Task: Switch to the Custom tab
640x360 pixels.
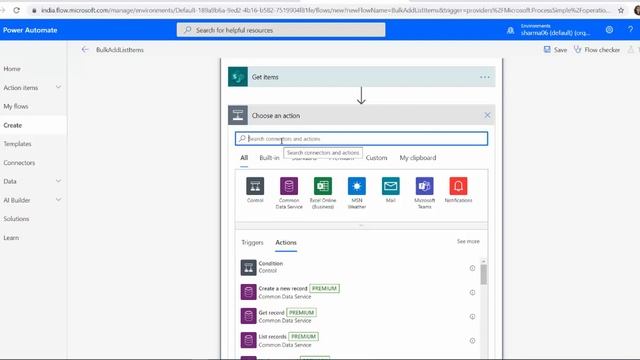Action: (x=376, y=158)
